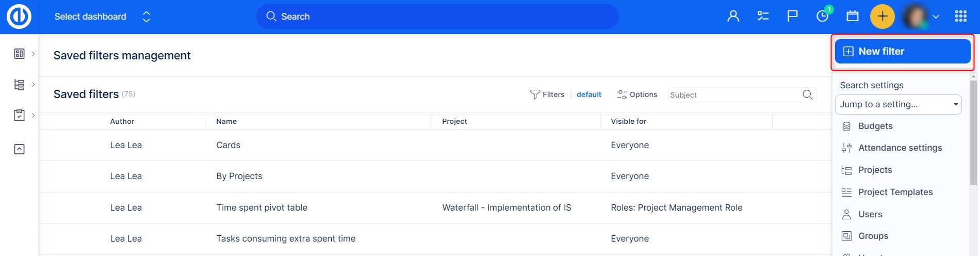Open Project Templates in the settings menu
The width and height of the screenshot is (980, 256).
tap(895, 192)
